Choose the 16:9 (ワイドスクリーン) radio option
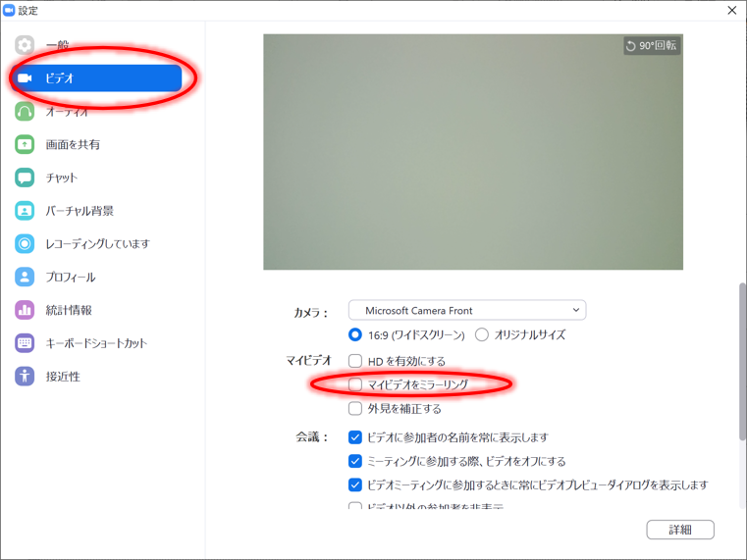Screen dimensions: 747x560 point(355,334)
